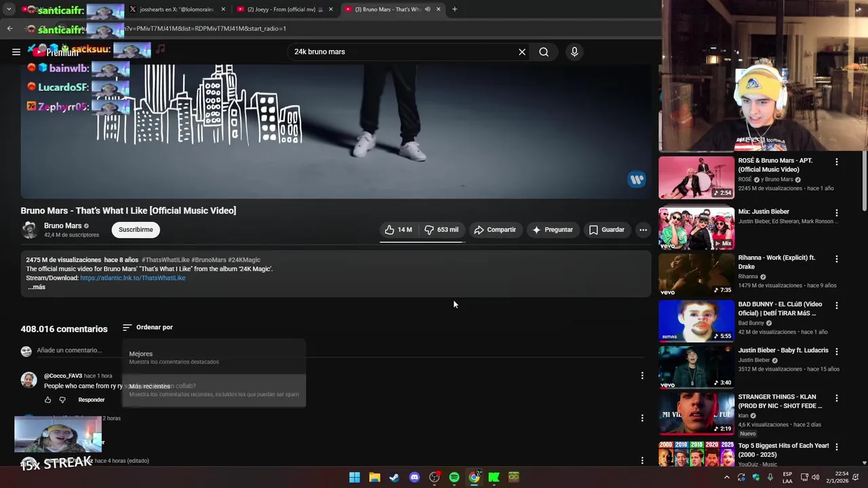Open the Bruno Mars channel avatar
The width and height of the screenshot is (868, 488).
pyautogui.click(x=29, y=230)
